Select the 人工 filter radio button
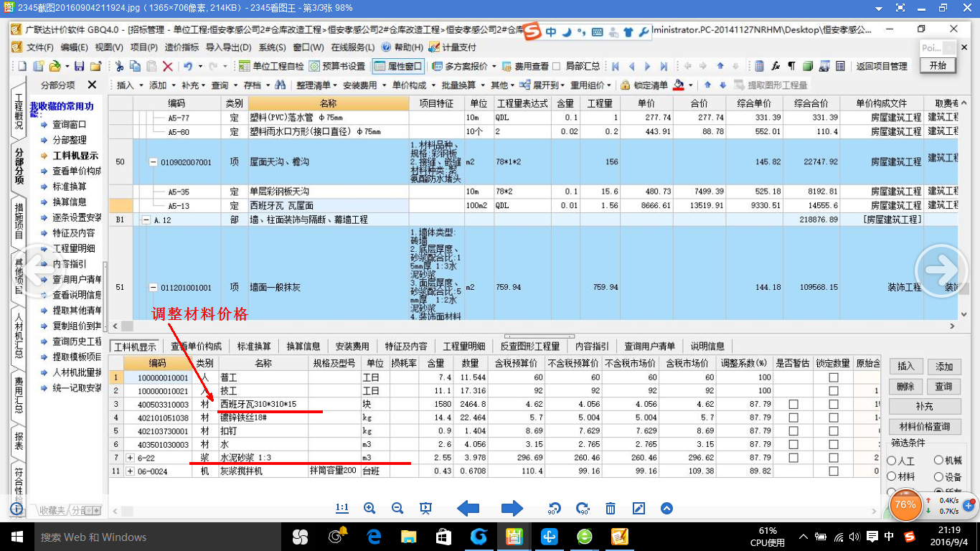 (891, 461)
